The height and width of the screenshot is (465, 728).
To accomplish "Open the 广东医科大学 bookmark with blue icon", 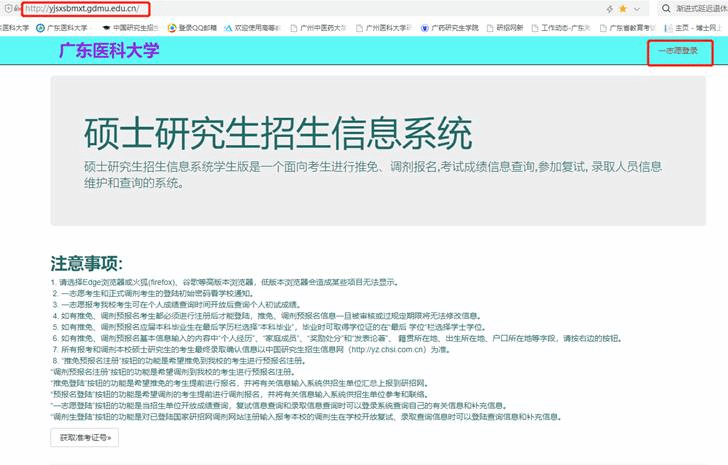I will pos(61,28).
